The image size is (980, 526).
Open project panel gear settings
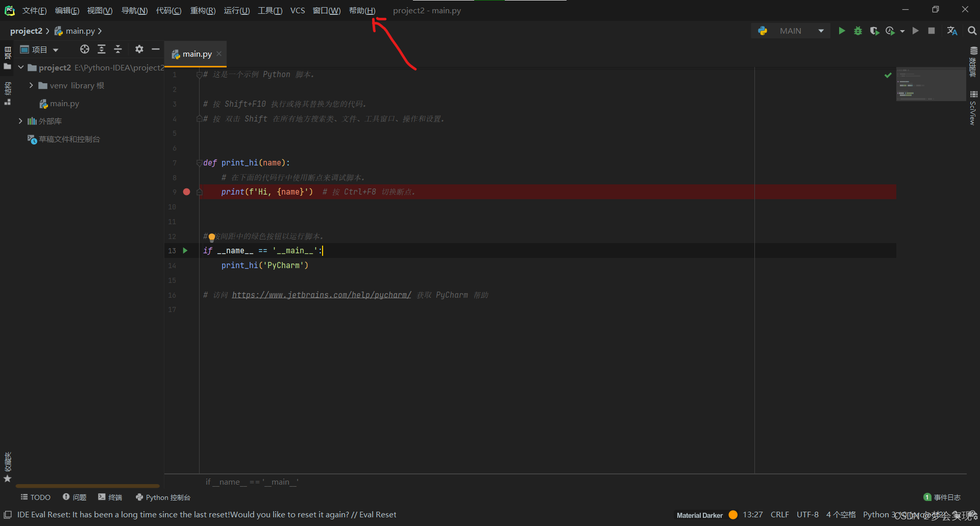click(x=139, y=49)
